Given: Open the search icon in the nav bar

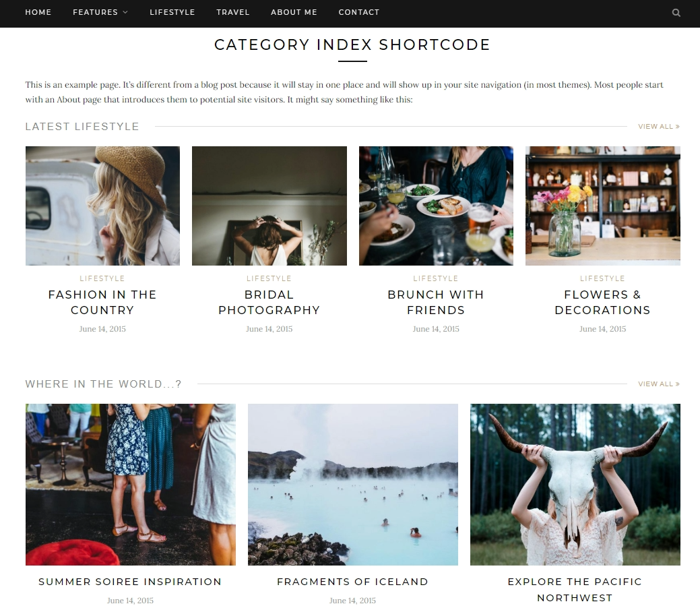Looking at the screenshot, I should (x=676, y=13).
